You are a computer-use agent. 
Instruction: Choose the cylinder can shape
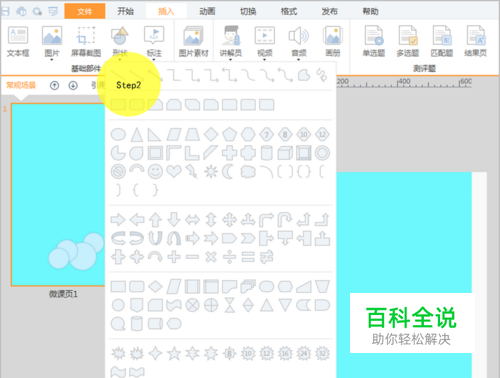(266, 153)
